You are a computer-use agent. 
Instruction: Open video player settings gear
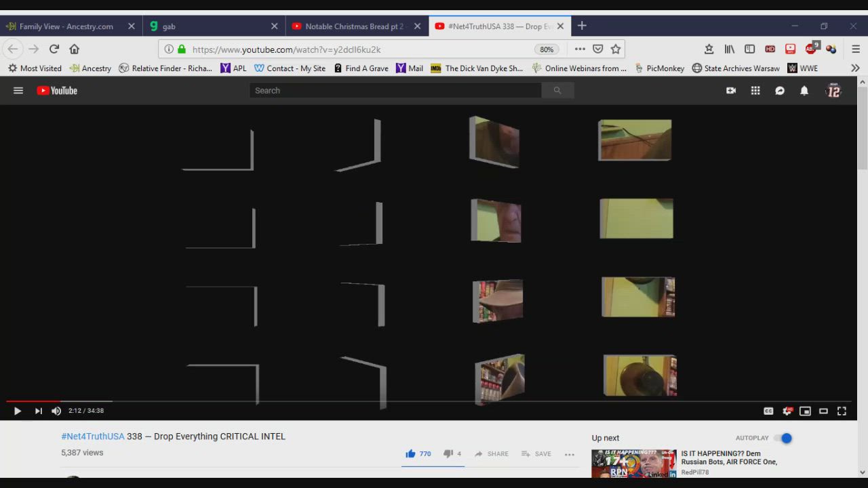(x=787, y=411)
